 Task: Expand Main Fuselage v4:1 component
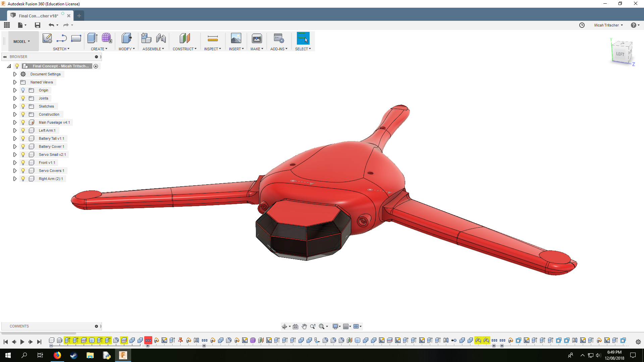point(15,122)
